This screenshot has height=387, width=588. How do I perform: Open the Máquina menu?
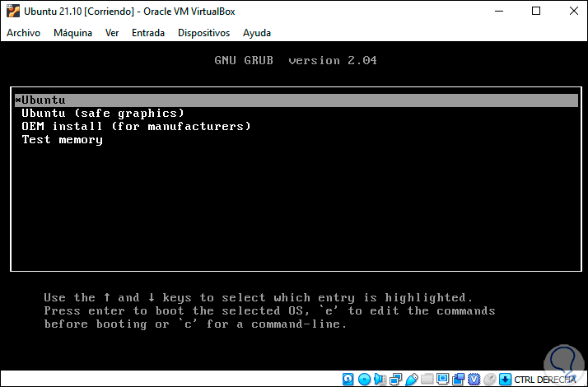coord(72,33)
